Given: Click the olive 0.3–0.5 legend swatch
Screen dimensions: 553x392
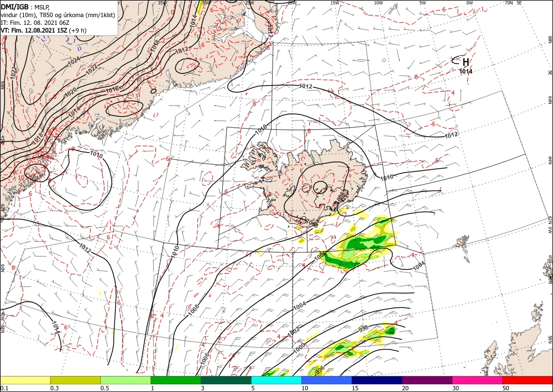Looking at the screenshot, I should pos(75,380).
